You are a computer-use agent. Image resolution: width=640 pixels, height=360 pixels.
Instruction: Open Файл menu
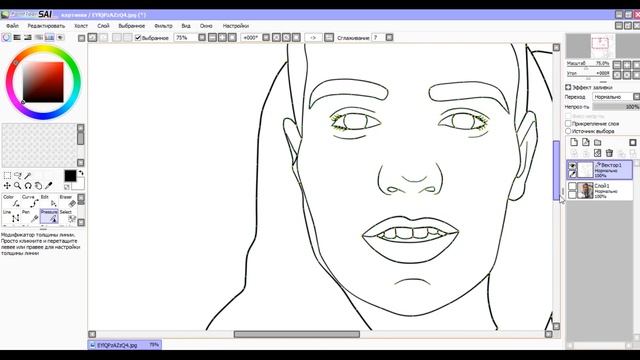point(12,26)
